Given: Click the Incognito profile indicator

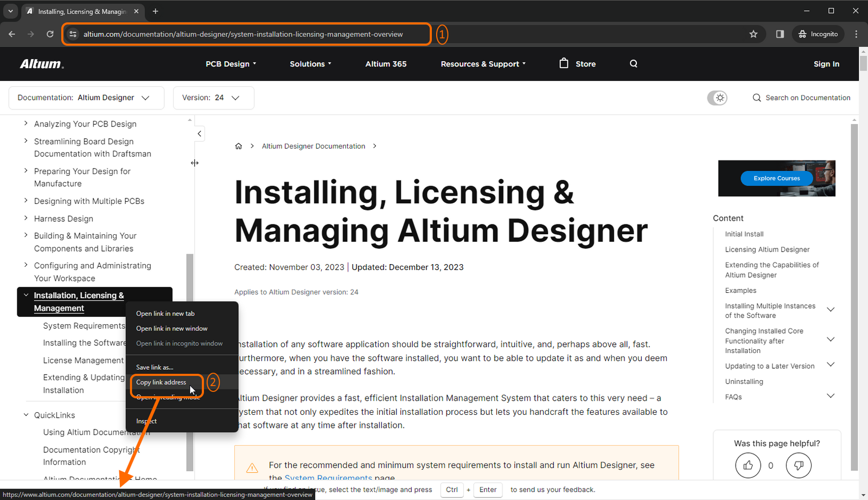Looking at the screenshot, I should click(818, 34).
